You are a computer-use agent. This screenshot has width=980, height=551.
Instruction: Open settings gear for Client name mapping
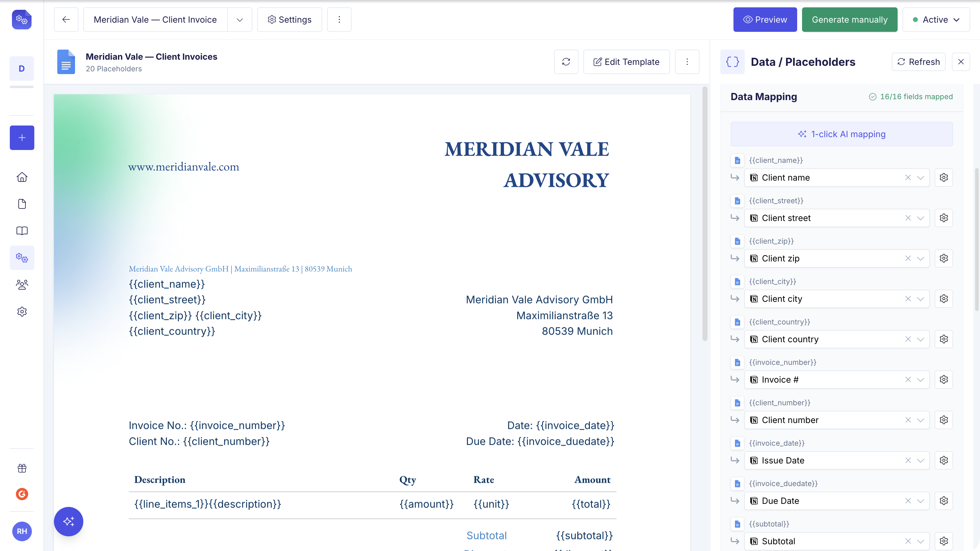click(944, 178)
